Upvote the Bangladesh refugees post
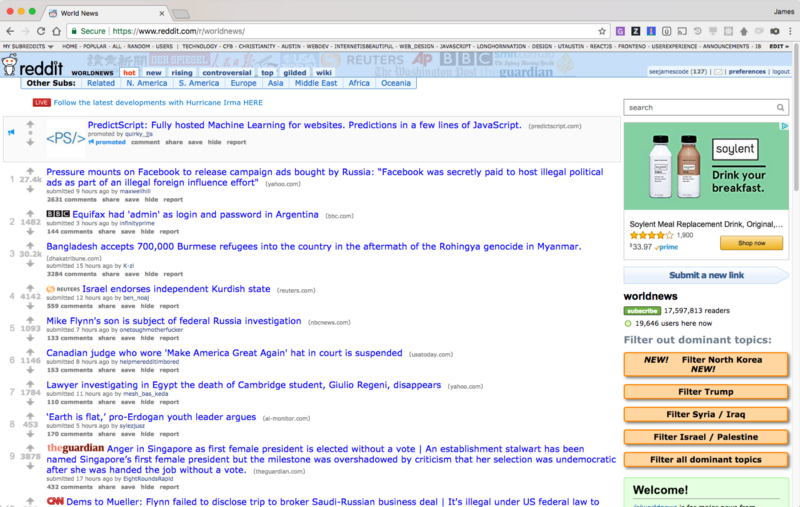The height and width of the screenshot is (507, 800). click(x=30, y=245)
